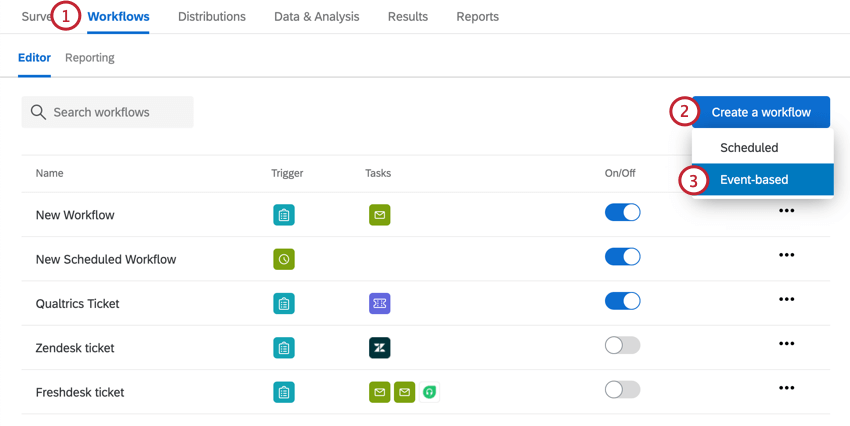Click the Qualtrics Ticket task icon
Viewport: 850px width, 426px height.
pos(379,303)
